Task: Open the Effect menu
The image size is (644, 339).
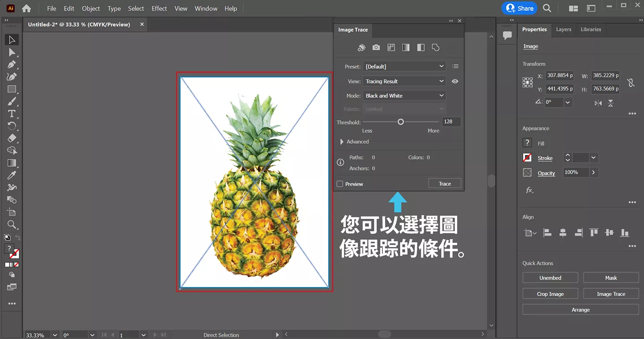Action: click(159, 8)
